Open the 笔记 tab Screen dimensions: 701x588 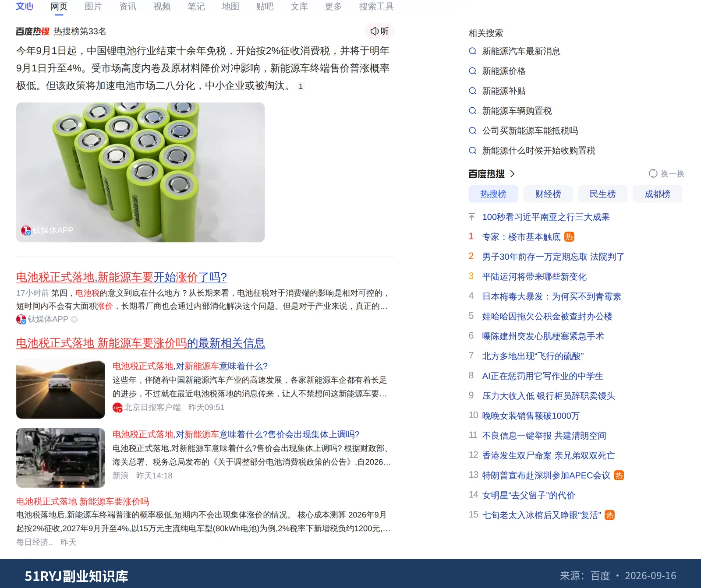pos(196,7)
